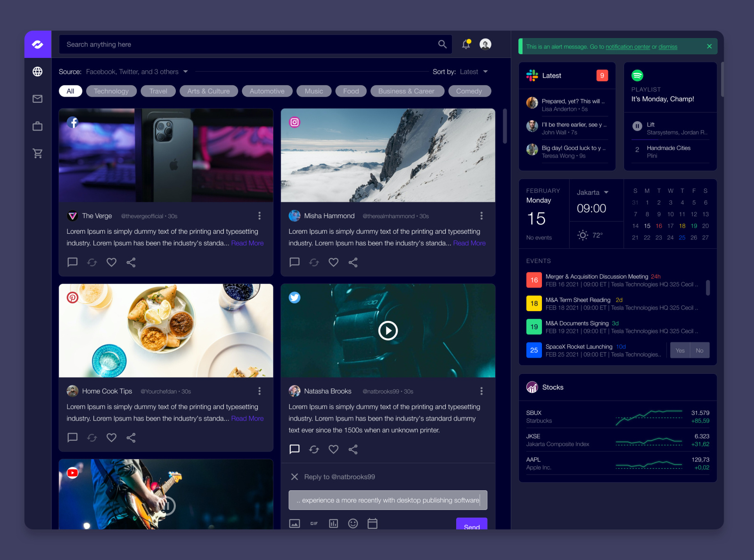
Task: Confirm attendance with Yes for SpaceX Rocket Launching
Action: coord(680,350)
